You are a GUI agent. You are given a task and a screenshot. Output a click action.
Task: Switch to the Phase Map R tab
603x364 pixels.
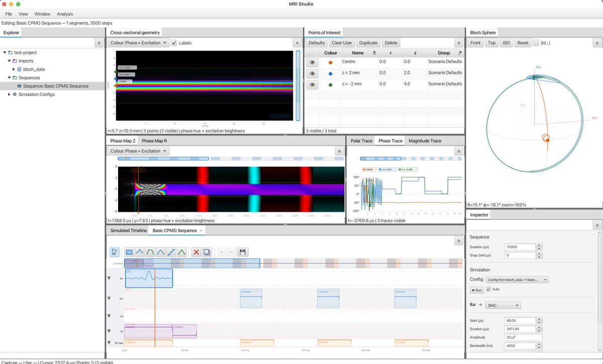(x=154, y=141)
